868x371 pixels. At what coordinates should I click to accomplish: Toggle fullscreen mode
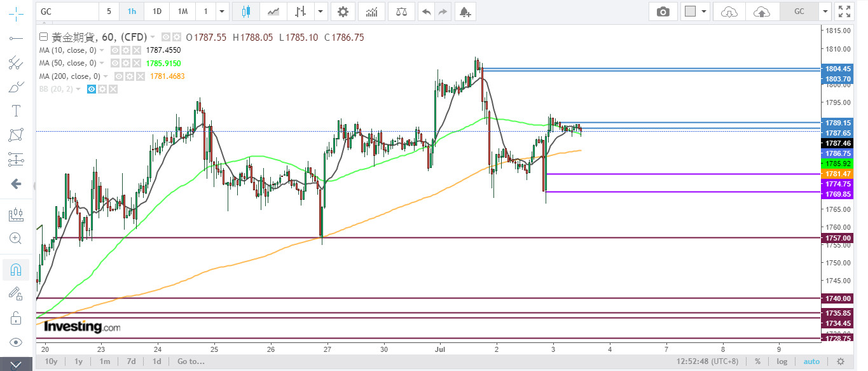point(844,11)
